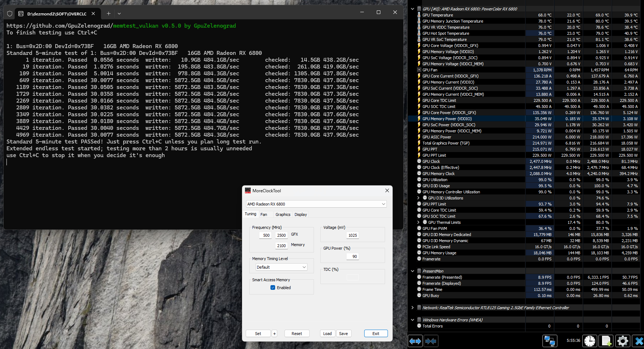This screenshot has height=349, width=644.
Task: Click the GPU Power (%) field showing 90
Action: 352,256
